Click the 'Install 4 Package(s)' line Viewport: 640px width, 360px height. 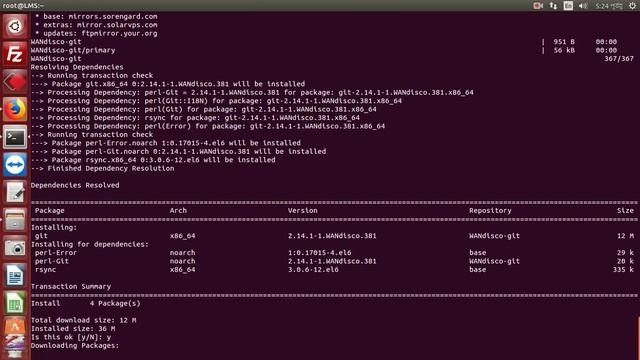point(86,303)
